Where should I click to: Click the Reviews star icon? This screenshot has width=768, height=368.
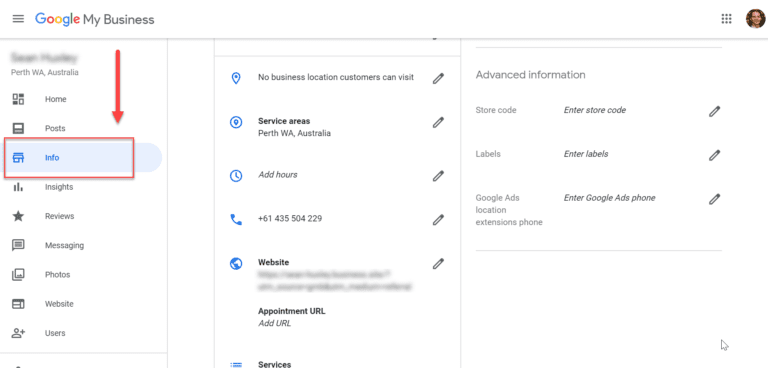pyautogui.click(x=18, y=216)
